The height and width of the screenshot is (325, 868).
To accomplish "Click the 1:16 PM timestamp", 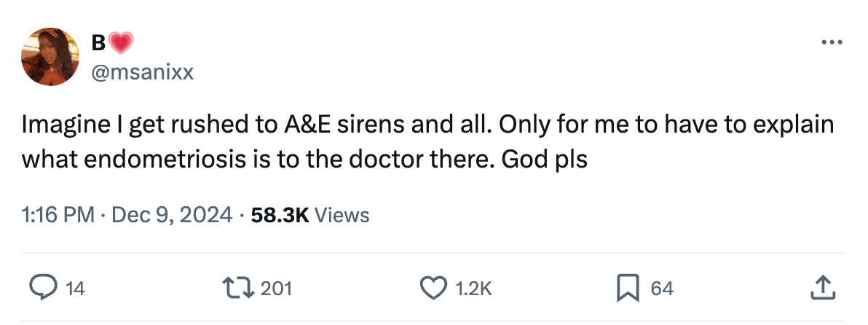I will point(58,215).
